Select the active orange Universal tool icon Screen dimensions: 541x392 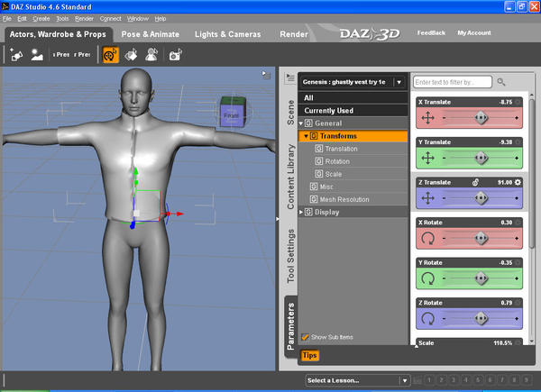(110, 55)
